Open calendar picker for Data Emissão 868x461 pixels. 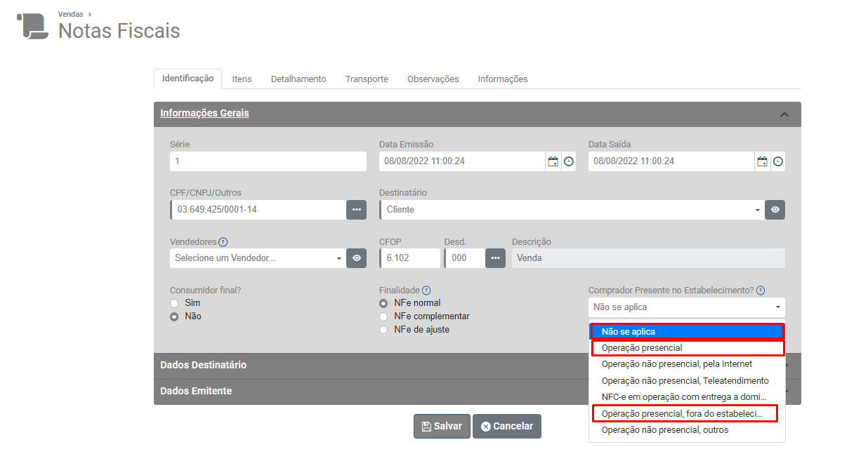pyautogui.click(x=553, y=161)
